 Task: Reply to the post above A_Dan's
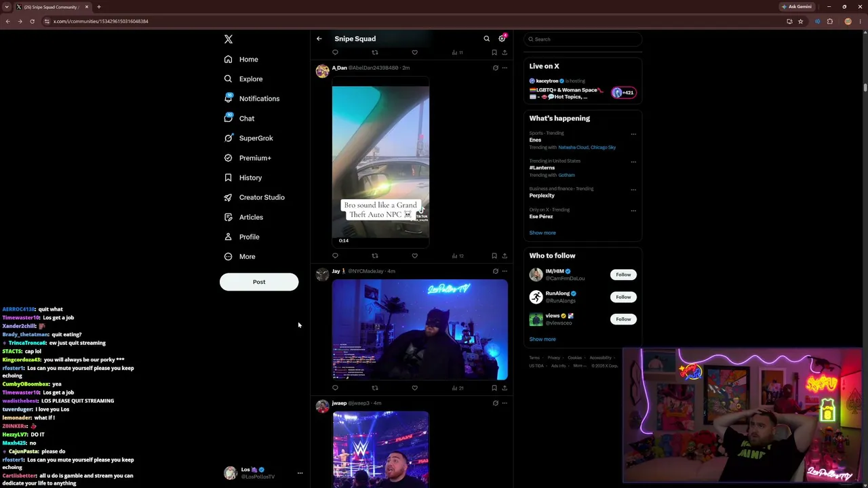pos(335,52)
